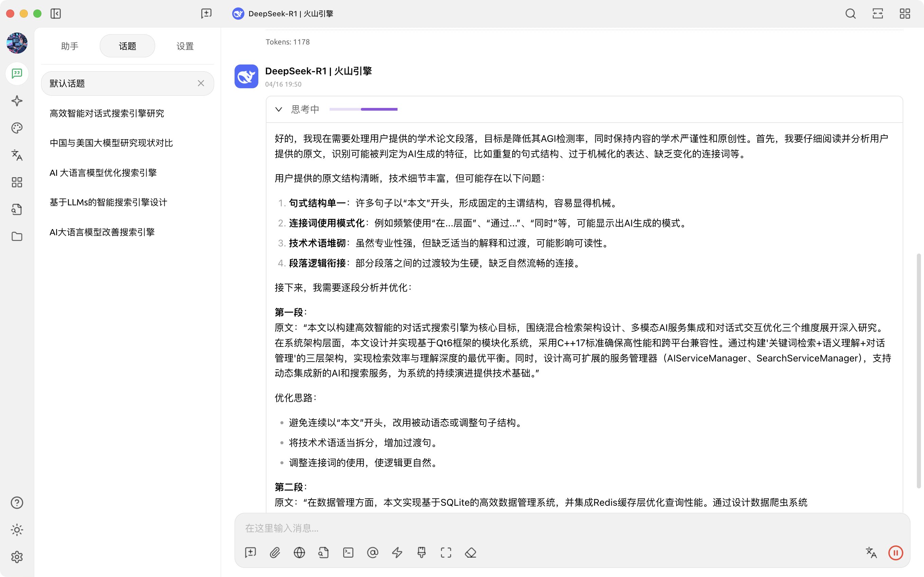Open MCP server terminal icon
The image size is (924, 577).
click(348, 553)
